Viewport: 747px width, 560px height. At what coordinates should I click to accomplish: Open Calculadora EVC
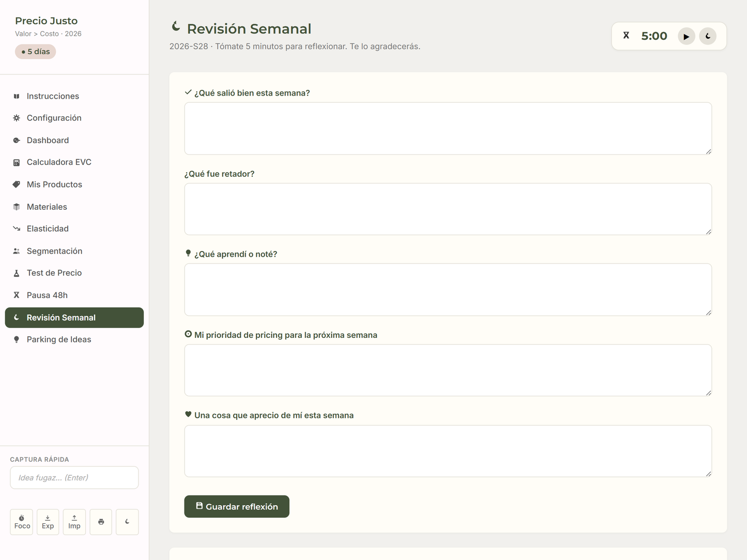[74, 162]
